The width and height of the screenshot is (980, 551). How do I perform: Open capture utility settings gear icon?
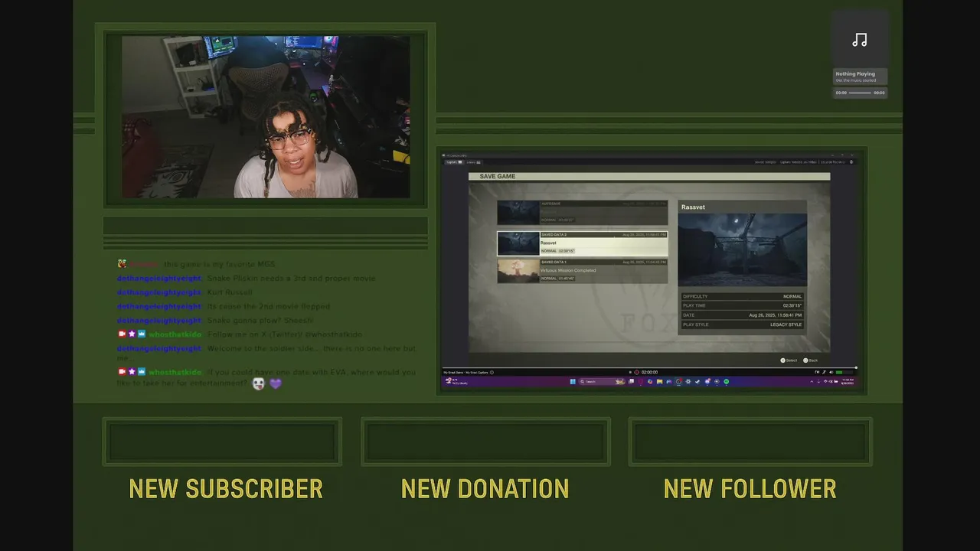click(851, 162)
